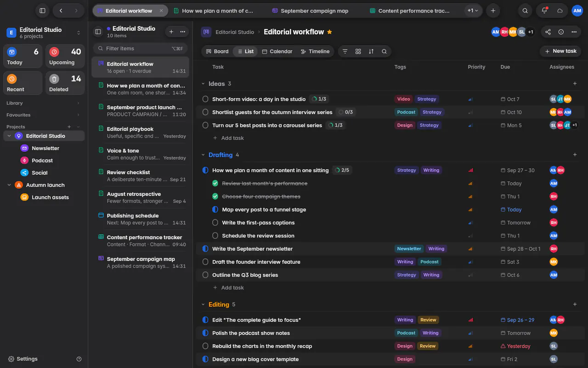Switch to 'How we plan a month' tab
The image size is (588, 368).
217,11
